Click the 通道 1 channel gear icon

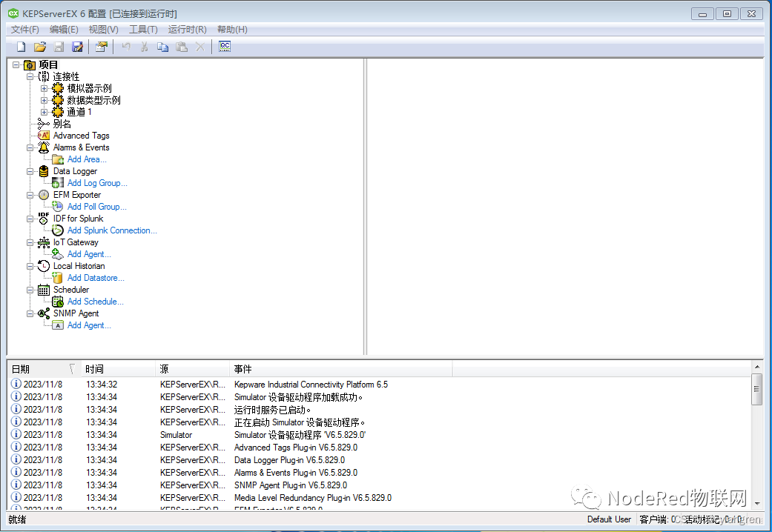[x=58, y=112]
